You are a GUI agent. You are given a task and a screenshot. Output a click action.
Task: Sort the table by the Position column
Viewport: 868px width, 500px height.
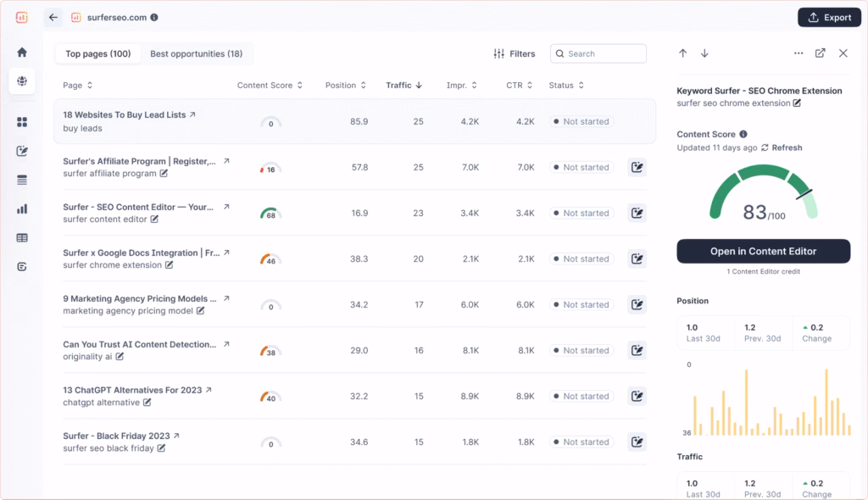364,85
